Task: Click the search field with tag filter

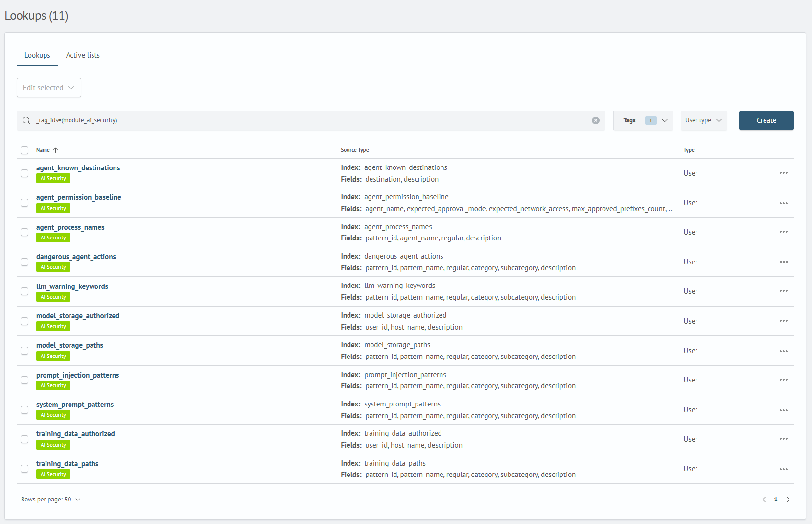Action: tap(311, 120)
